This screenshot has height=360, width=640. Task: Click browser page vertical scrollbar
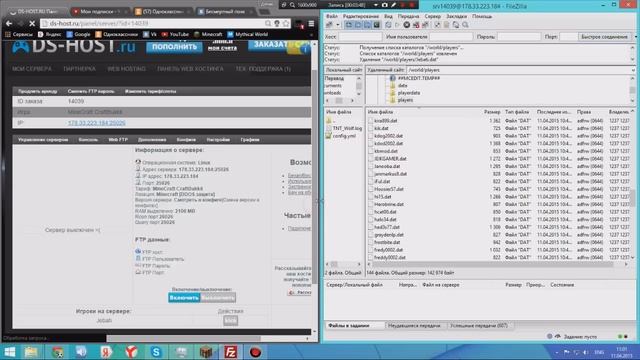pyautogui.click(x=314, y=176)
